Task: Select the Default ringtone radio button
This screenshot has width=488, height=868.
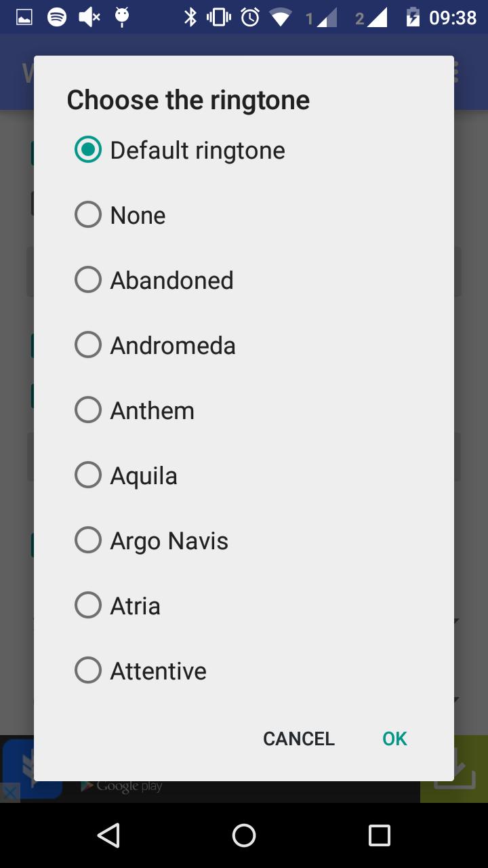Action: click(88, 150)
